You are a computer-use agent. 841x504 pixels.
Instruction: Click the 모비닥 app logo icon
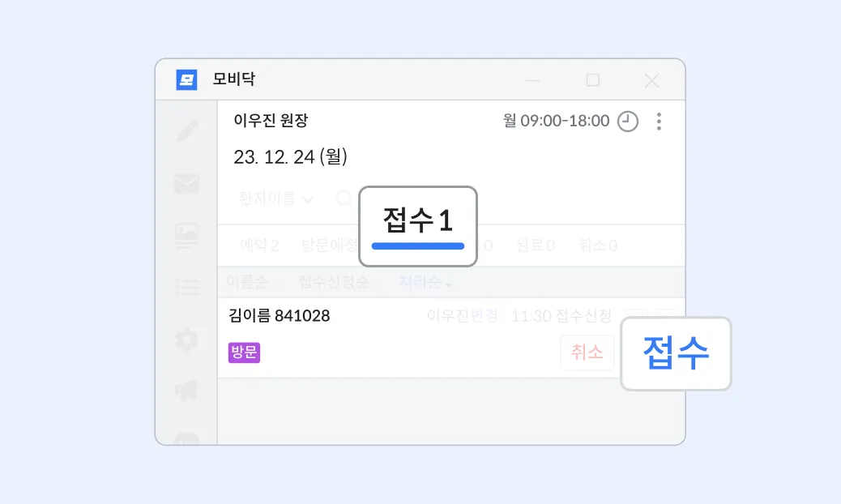click(187, 80)
